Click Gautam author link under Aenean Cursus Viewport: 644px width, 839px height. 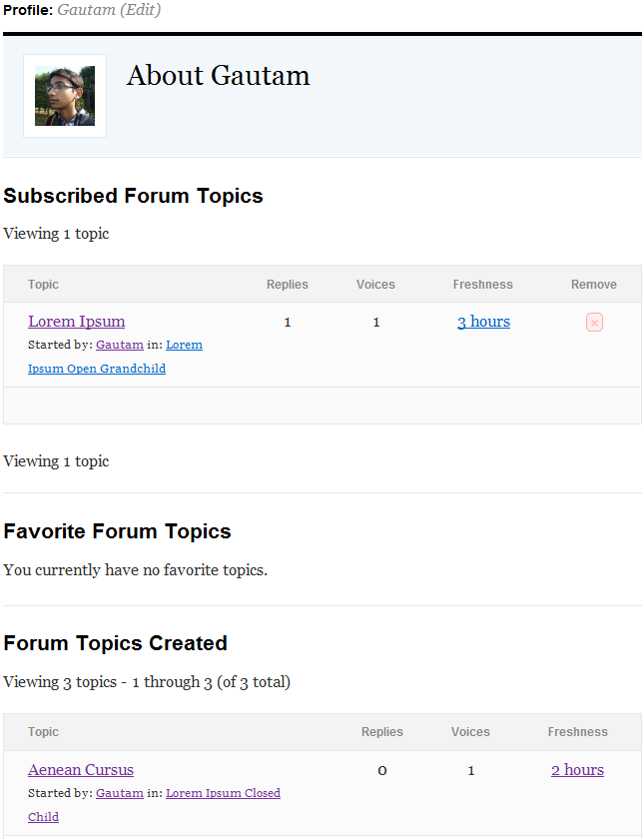[120, 793]
